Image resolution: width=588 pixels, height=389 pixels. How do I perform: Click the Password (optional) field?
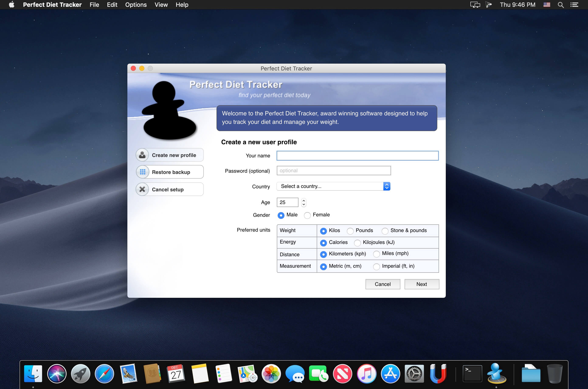point(334,171)
